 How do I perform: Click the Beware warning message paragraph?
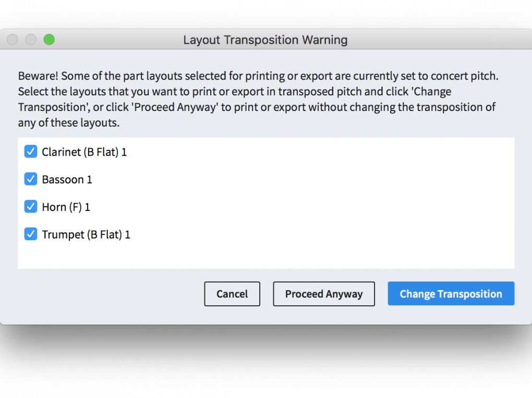click(x=258, y=99)
